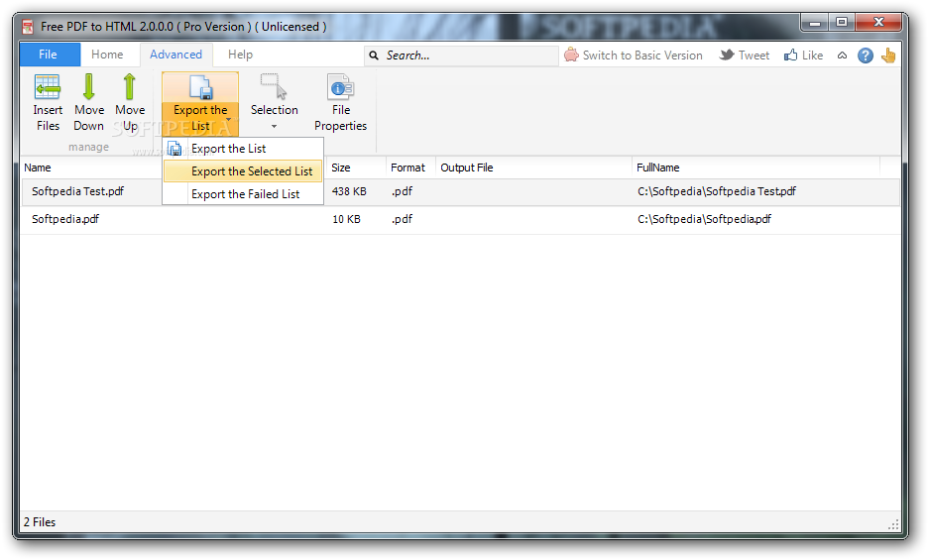The image size is (929, 560).
Task: Collapse the ribbon with the caret icon
Action: point(842,56)
